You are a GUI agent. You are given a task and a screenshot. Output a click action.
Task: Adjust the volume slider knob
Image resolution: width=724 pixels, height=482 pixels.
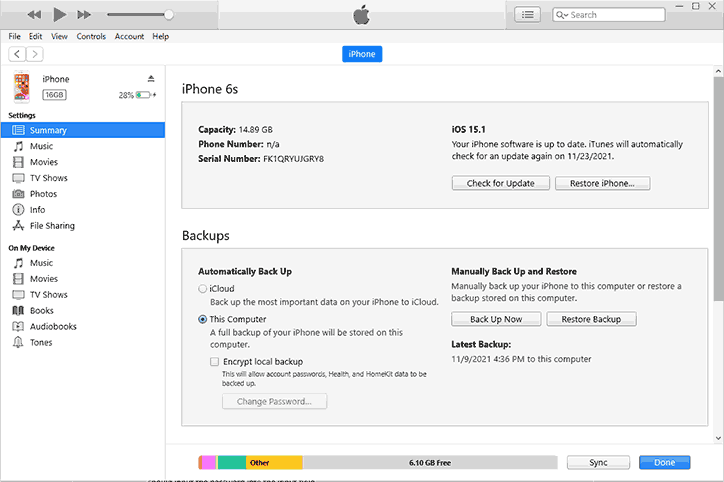(169, 15)
